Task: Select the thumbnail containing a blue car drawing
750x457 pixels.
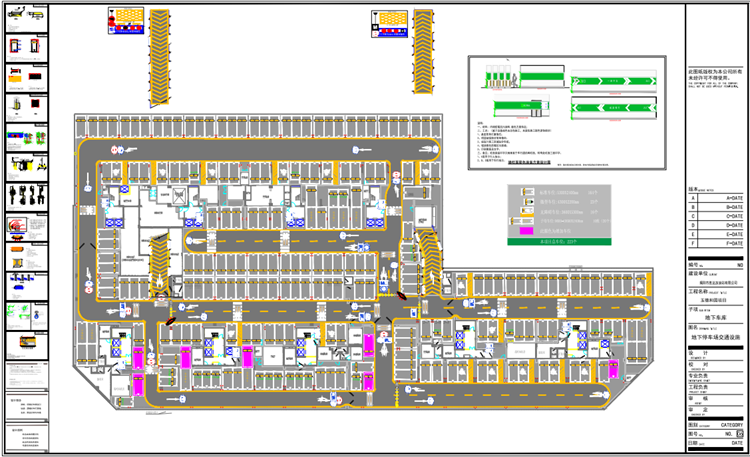Action: (27, 286)
